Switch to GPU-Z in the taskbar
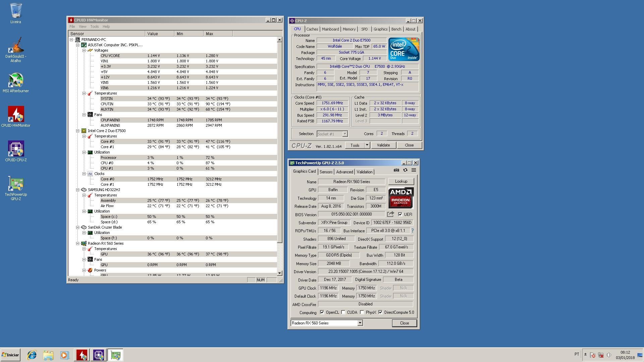This screenshot has width=644, height=362. [115, 355]
